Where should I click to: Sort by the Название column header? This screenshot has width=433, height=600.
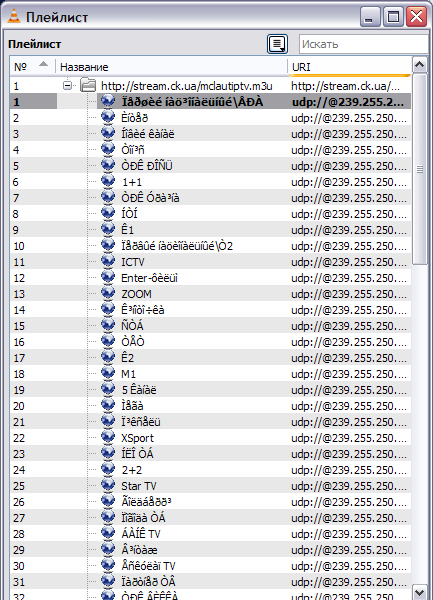coord(171,67)
